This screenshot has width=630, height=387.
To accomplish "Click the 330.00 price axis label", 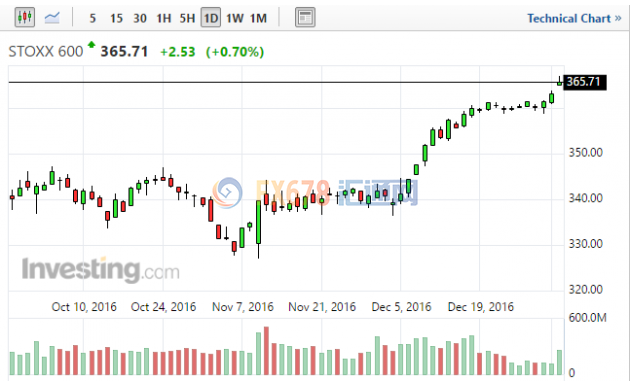I will coord(586,244).
